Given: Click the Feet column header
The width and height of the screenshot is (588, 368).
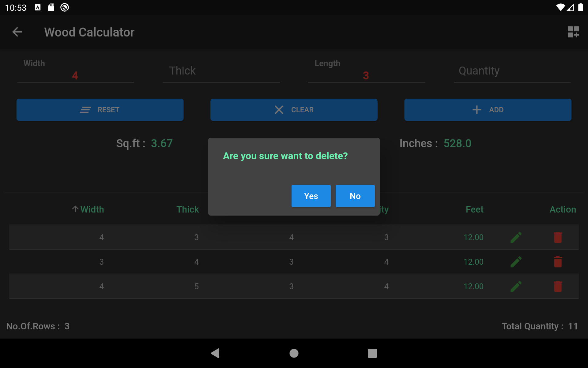Looking at the screenshot, I should click(x=474, y=209).
